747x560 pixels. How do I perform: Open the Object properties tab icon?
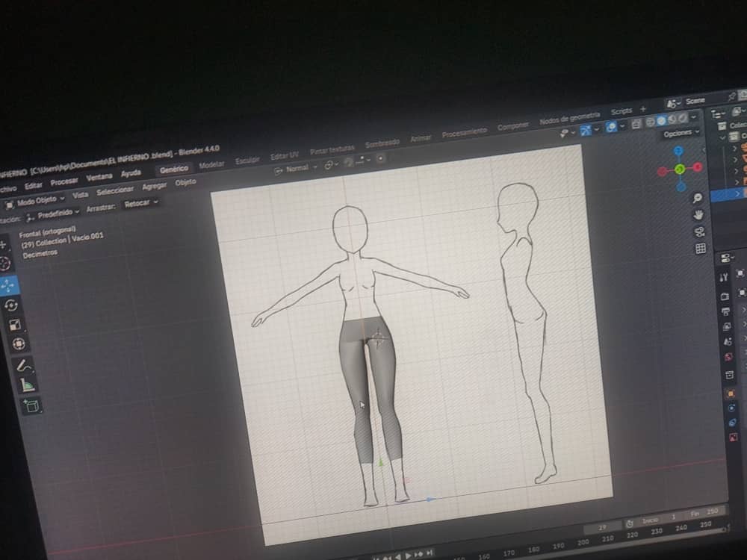[x=731, y=393]
